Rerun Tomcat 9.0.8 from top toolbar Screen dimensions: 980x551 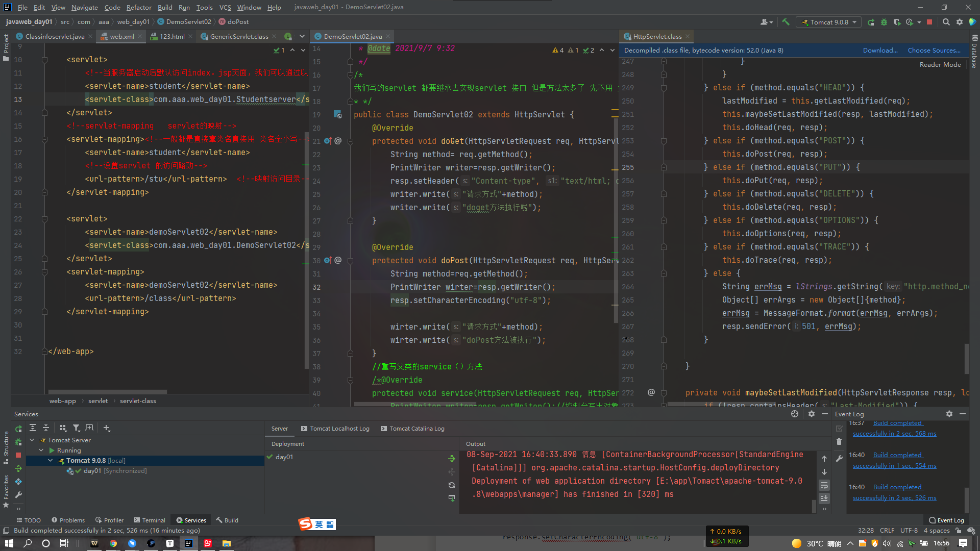tap(871, 22)
